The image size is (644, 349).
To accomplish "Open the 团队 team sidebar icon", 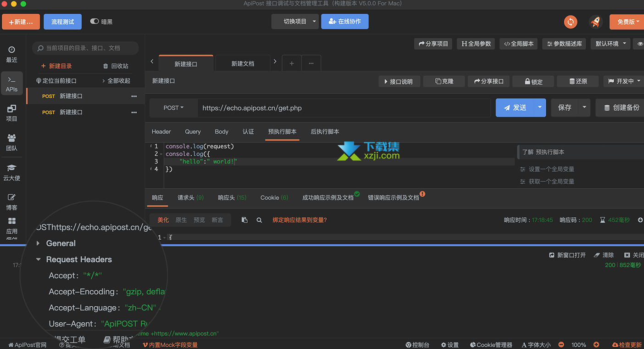I will point(12,142).
